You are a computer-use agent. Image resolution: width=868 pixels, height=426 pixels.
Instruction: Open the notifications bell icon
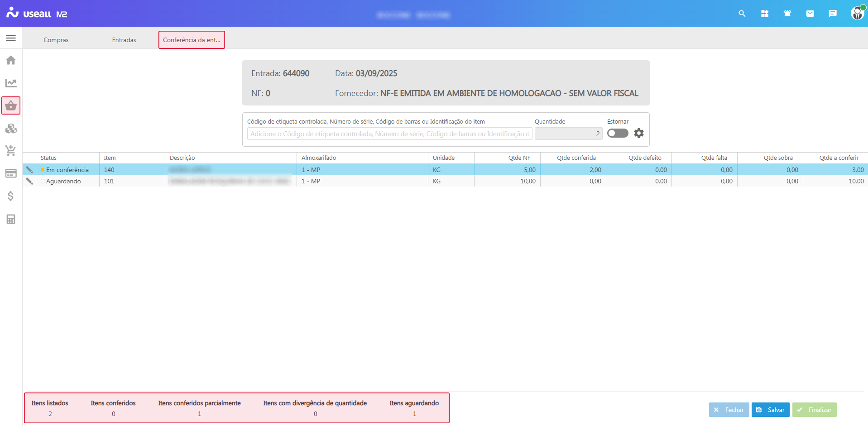787,14
